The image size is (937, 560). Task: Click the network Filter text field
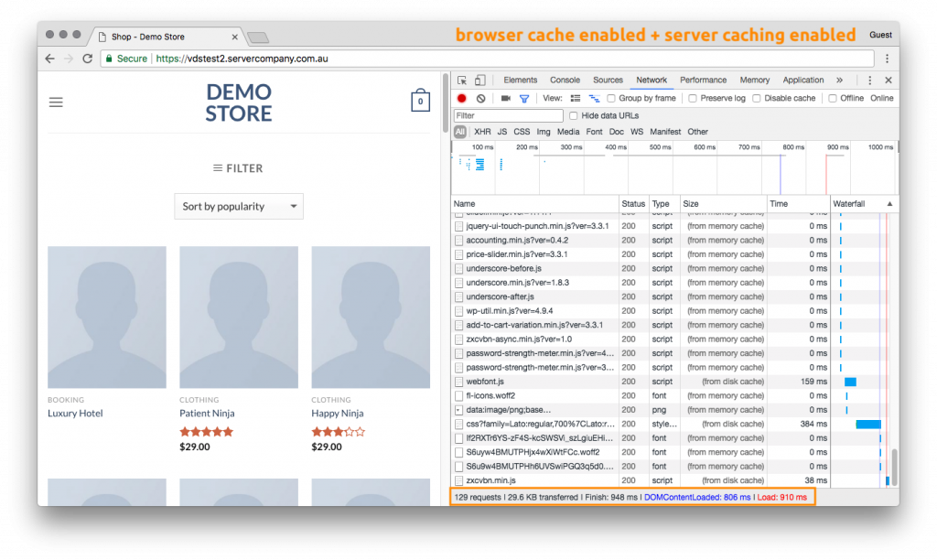(x=508, y=115)
